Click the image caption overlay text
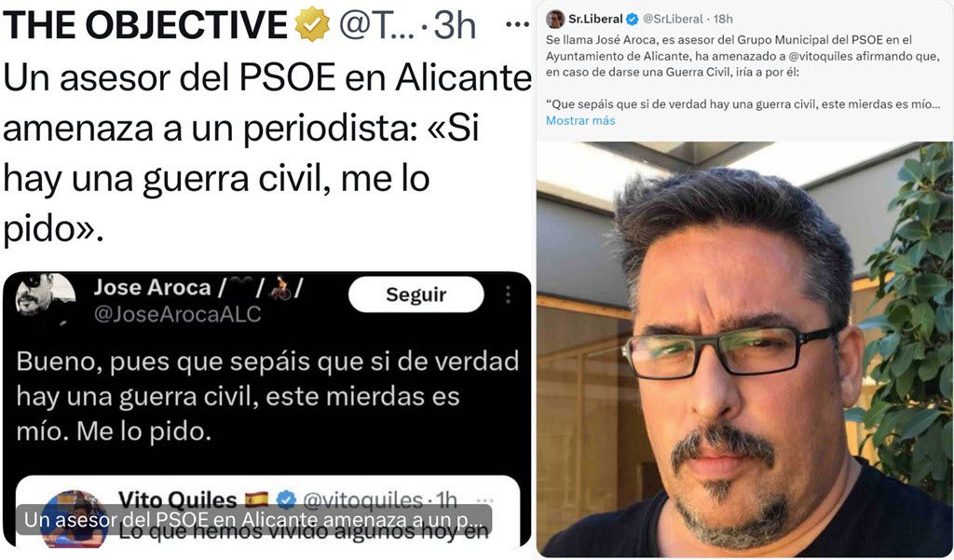 pos(253,520)
